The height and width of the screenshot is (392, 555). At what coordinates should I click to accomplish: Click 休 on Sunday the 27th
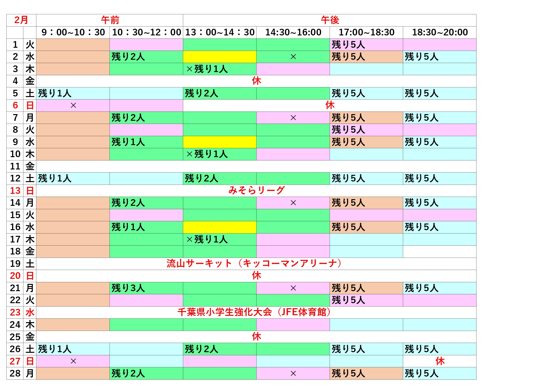click(440, 361)
